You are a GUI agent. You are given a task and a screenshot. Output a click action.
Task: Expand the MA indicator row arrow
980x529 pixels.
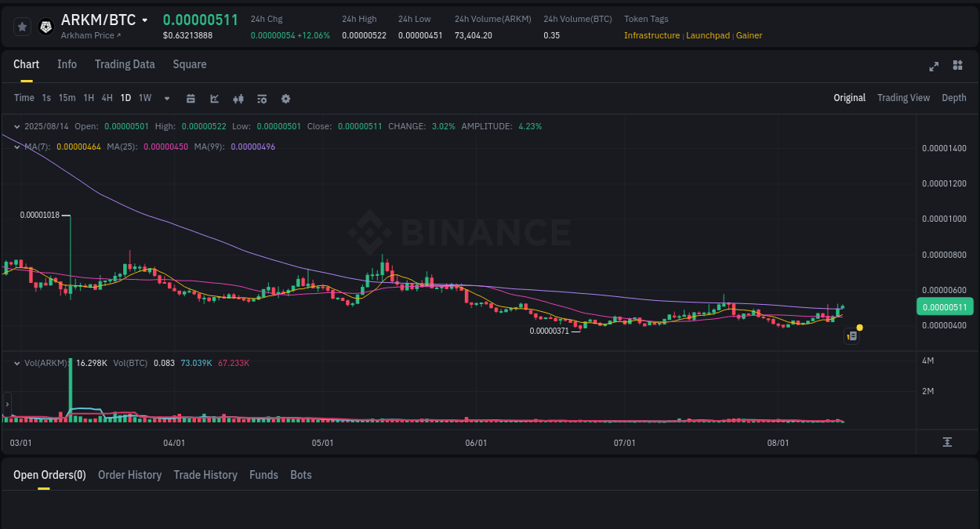[16, 145]
